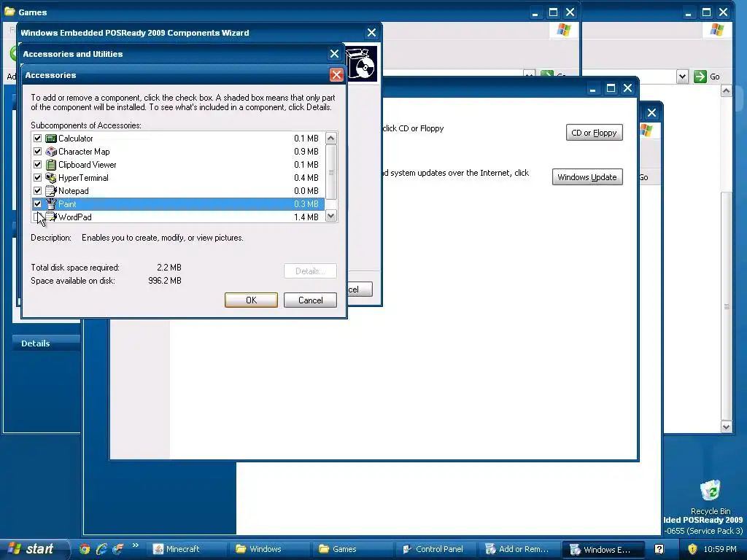Check the WordPad checkbox
The width and height of the screenshot is (747, 560).
pyautogui.click(x=38, y=217)
